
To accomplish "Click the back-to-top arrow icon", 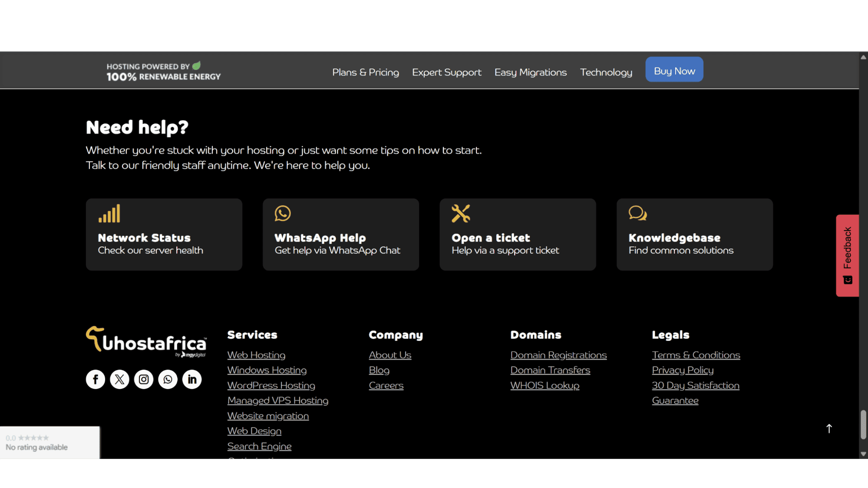I will coord(829,429).
